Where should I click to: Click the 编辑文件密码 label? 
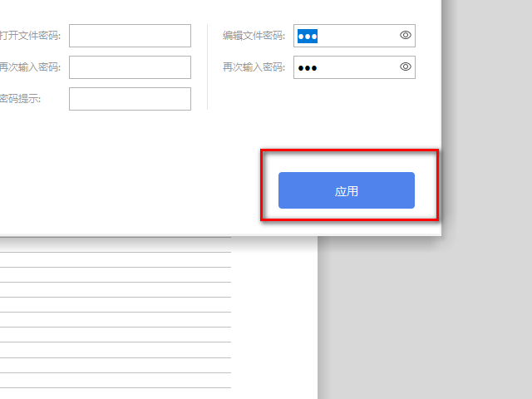tap(254, 35)
